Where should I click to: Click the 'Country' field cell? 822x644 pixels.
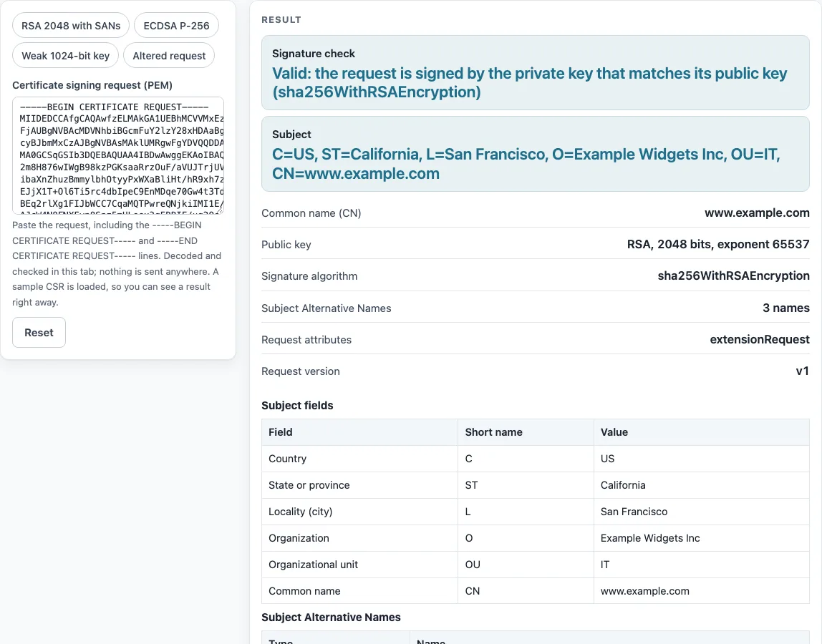359,459
